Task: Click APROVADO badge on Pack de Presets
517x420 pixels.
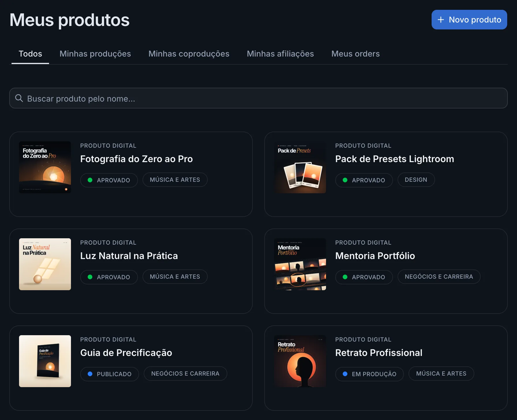Action: [x=364, y=180]
